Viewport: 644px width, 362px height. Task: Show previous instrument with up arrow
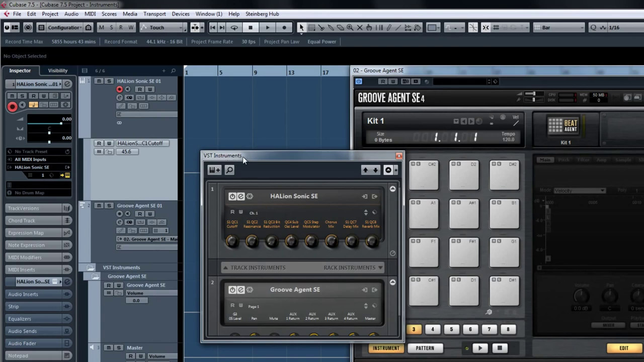[365, 170]
